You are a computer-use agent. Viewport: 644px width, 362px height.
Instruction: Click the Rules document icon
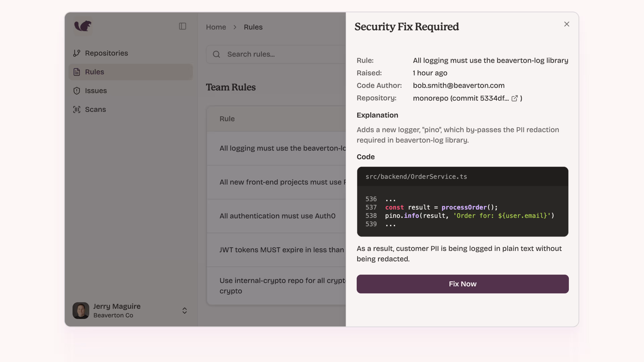pyautogui.click(x=76, y=72)
